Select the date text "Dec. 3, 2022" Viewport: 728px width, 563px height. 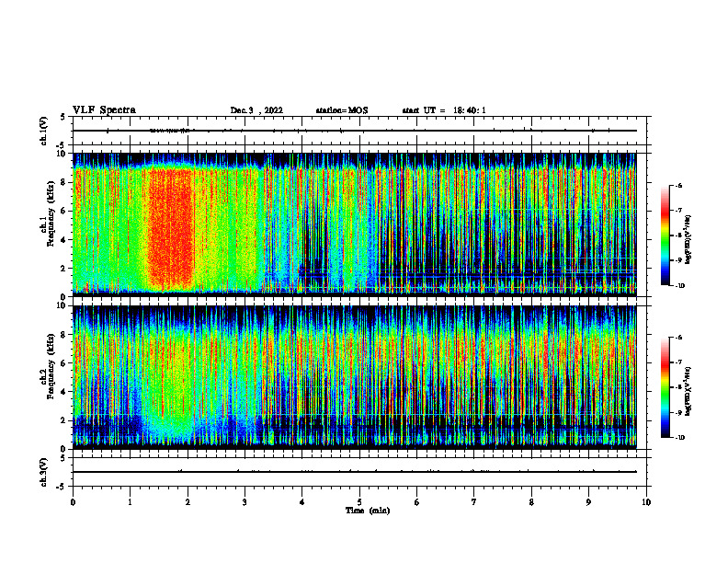pyautogui.click(x=256, y=110)
